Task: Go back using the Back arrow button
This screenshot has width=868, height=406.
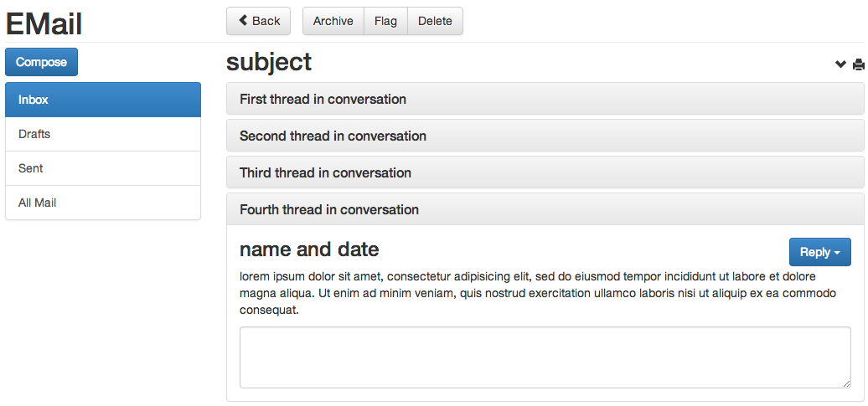Action: point(258,21)
